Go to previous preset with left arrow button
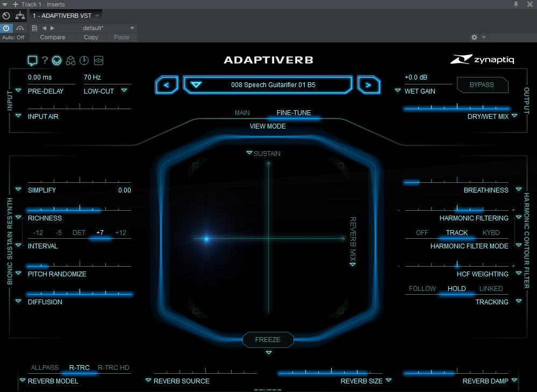 (x=167, y=84)
